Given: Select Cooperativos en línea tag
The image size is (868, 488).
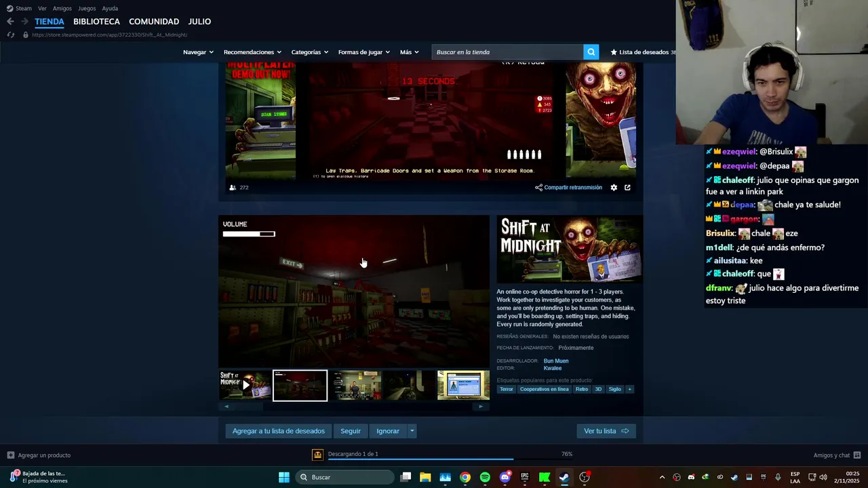Looking at the screenshot, I should point(545,389).
